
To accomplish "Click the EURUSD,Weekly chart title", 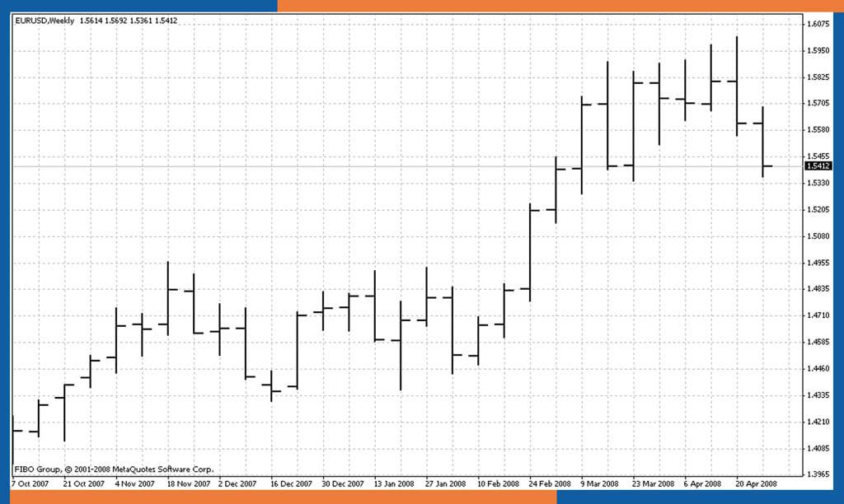I will click(45, 21).
